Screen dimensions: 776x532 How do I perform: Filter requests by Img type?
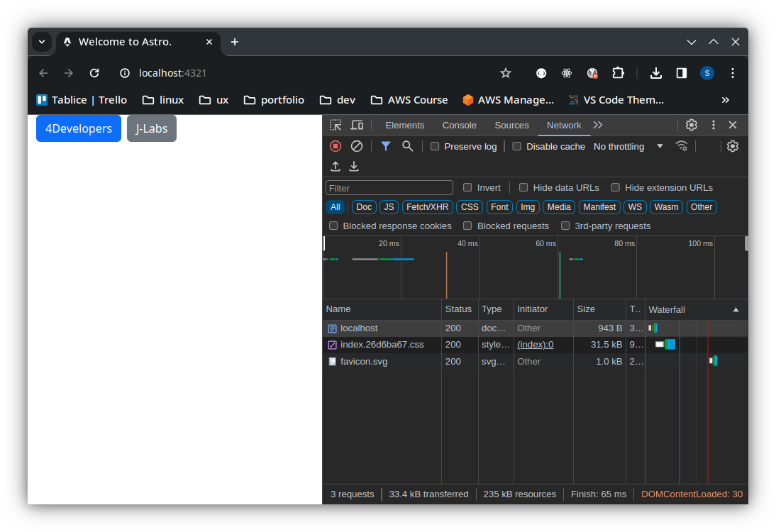tap(528, 207)
